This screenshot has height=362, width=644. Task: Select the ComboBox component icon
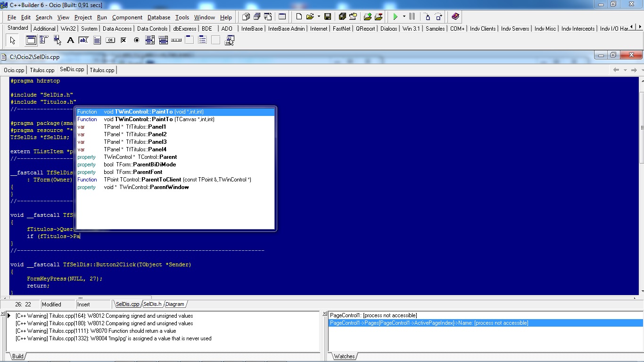[x=163, y=41]
